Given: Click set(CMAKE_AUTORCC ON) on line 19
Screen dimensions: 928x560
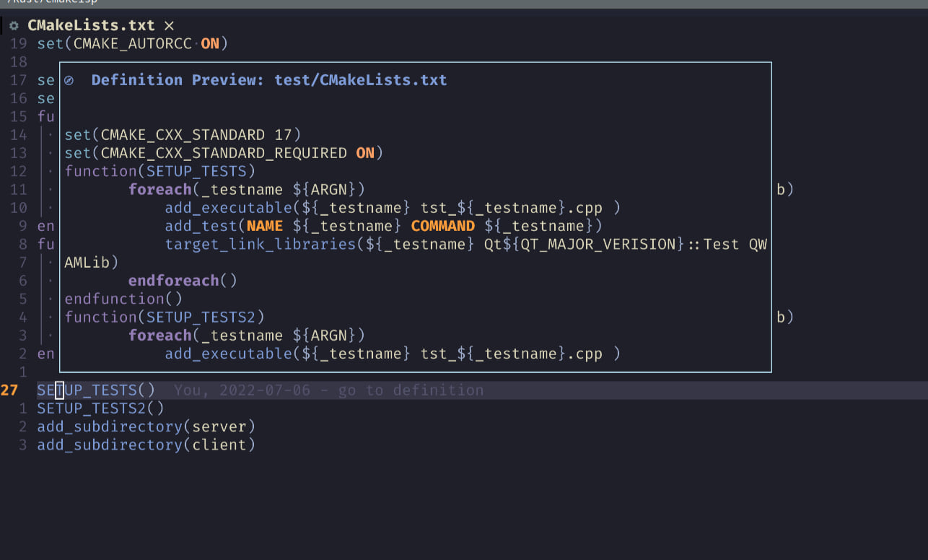Looking at the screenshot, I should pos(133,43).
